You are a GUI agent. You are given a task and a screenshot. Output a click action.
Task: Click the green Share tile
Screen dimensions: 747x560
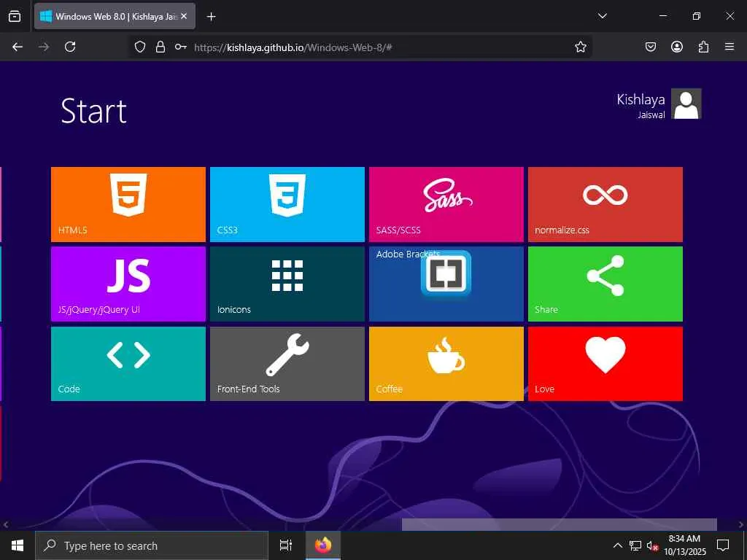click(605, 284)
